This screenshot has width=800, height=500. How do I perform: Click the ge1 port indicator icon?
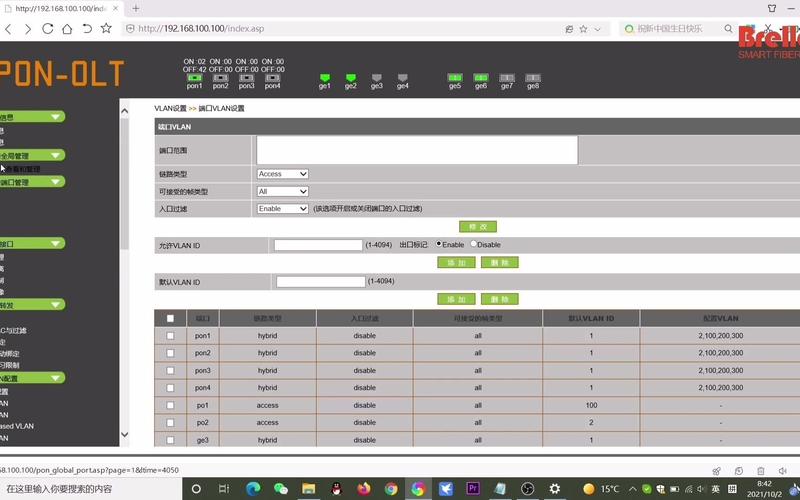coord(324,78)
